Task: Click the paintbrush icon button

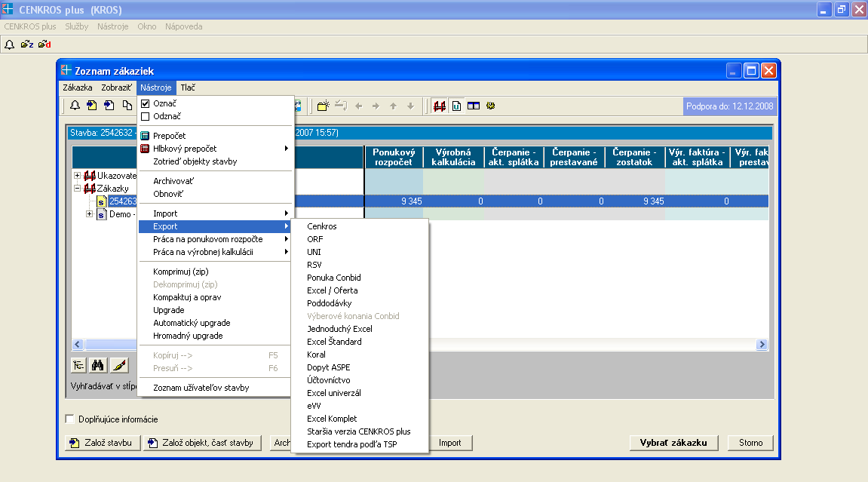Action: (x=119, y=365)
